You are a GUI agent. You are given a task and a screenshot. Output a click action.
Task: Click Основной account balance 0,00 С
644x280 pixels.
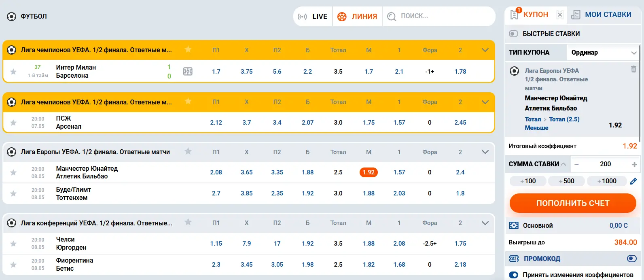coord(619,226)
